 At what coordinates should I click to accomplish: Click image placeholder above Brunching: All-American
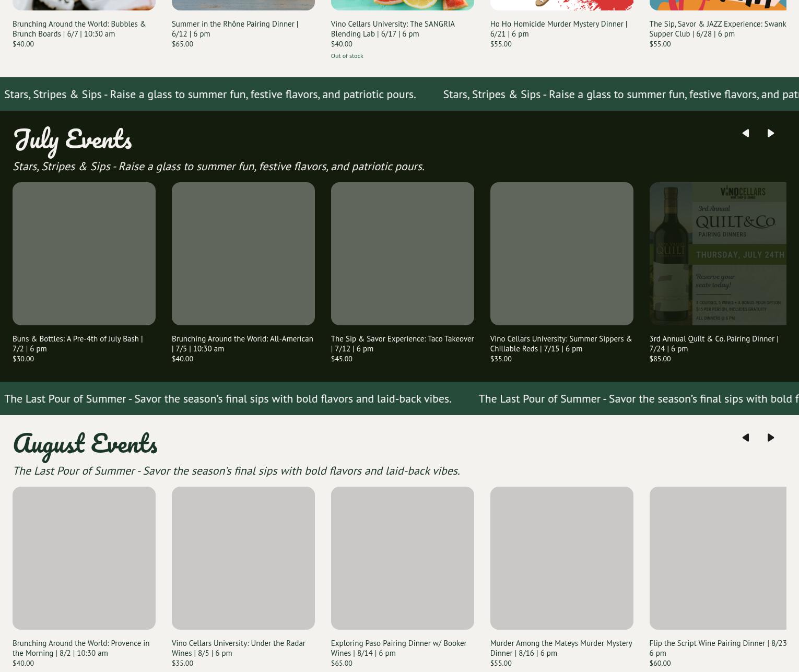coord(243,254)
